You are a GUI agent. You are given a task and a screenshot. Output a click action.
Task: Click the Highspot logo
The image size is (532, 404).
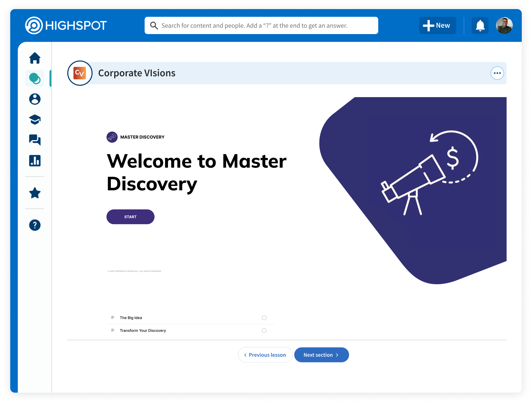(66, 26)
